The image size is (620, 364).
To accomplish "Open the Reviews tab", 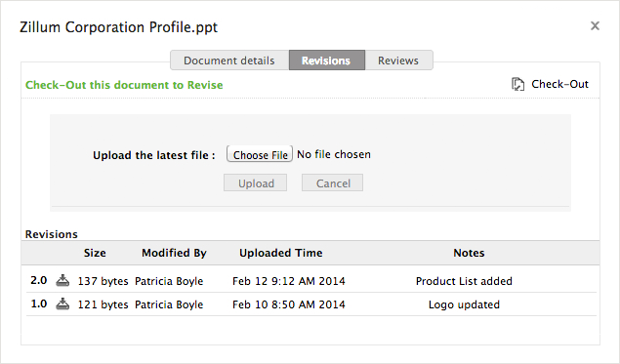I will point(398,61).
